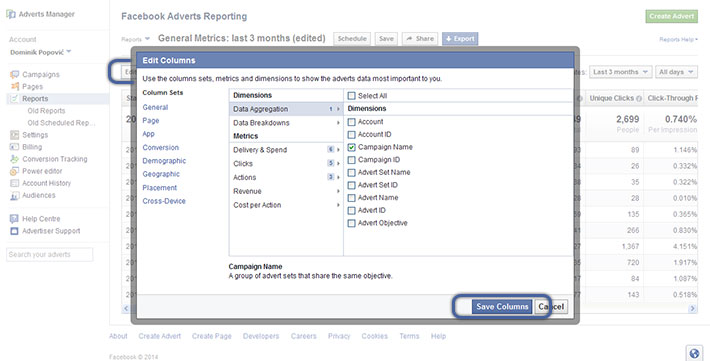The height and width of the screenshot is (361, 710).
Task: Open the Reports breadcrumb dropdown
Action: (x=135, y=39)
